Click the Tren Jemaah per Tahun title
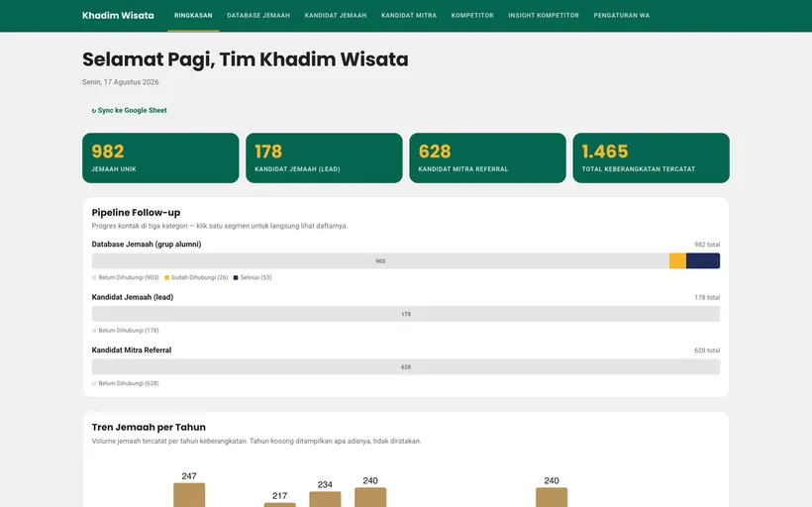Image resolution: width=812 pixels, height=507 pixels. [x=149, y=427]
